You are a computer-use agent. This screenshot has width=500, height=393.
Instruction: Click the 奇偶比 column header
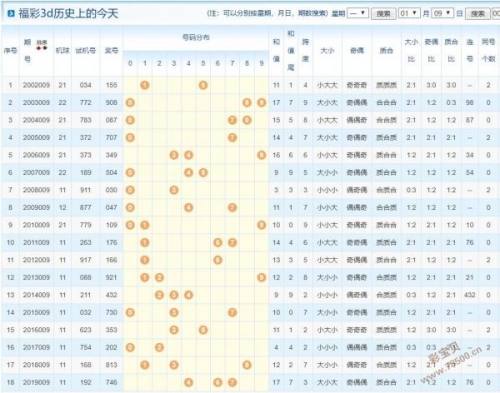click(x=431, y=50)
